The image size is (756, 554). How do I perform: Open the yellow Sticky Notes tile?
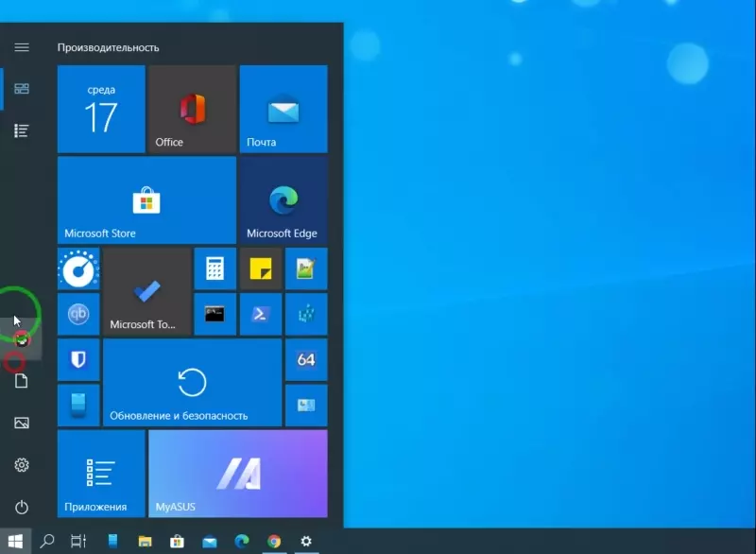coord(260,268)
